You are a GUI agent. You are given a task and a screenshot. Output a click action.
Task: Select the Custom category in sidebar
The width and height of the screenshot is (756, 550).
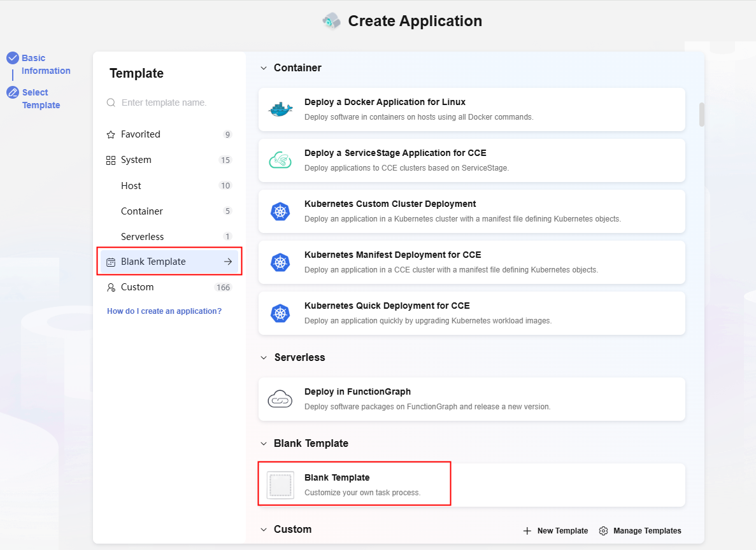(x=169, y=287)
